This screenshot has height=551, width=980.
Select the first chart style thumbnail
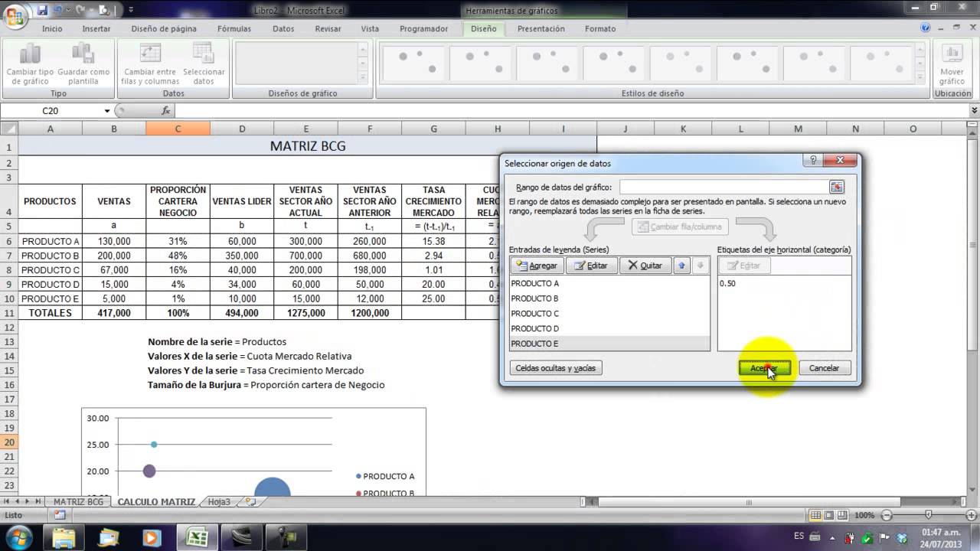414,64
